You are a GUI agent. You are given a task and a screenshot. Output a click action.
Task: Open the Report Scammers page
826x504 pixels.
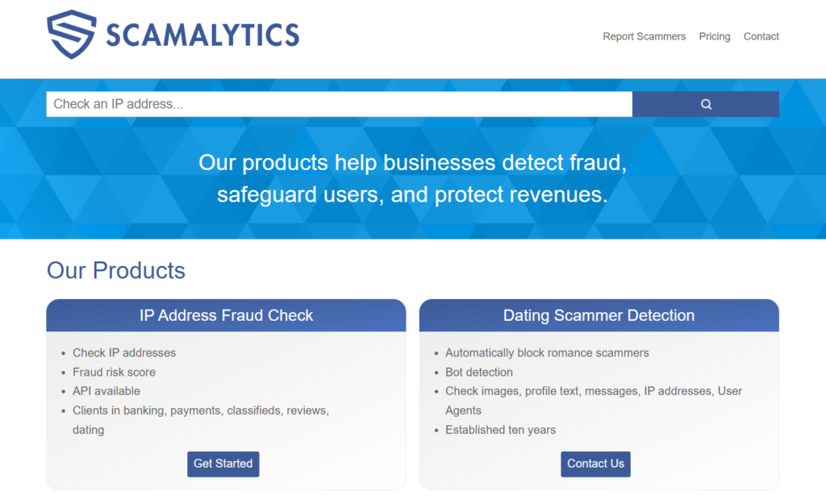coord(644,36)
